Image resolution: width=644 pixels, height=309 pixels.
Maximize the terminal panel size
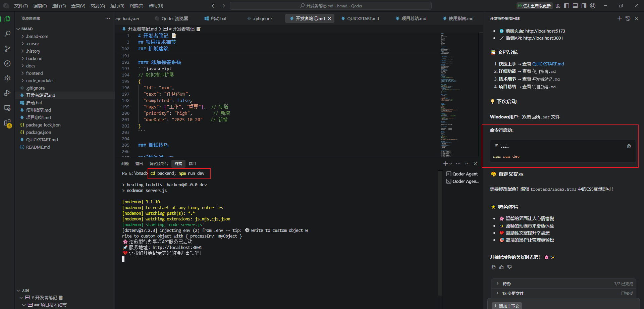(467, 164)
